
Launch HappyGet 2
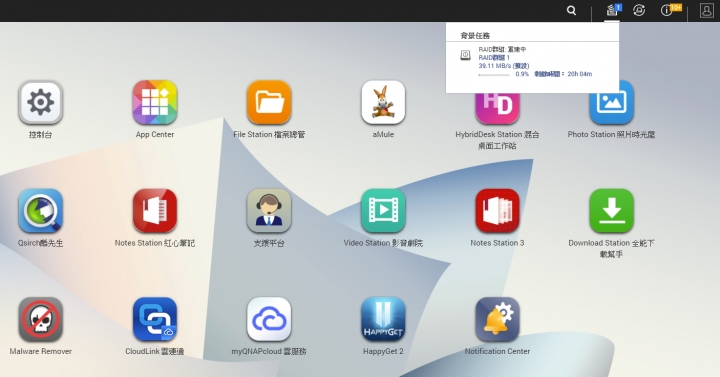coord(383,320)
